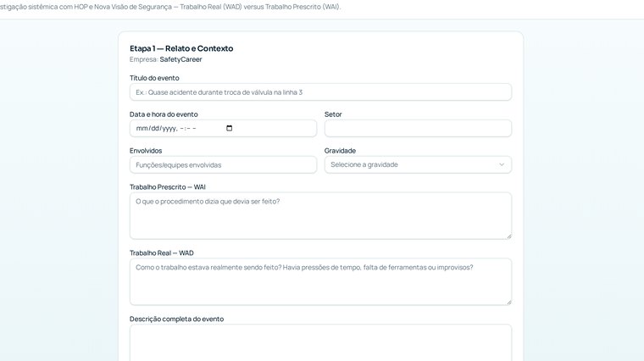Click the Descrição completa do evento label
Viewport: 644px width, 361px height.
click(176, 319)
